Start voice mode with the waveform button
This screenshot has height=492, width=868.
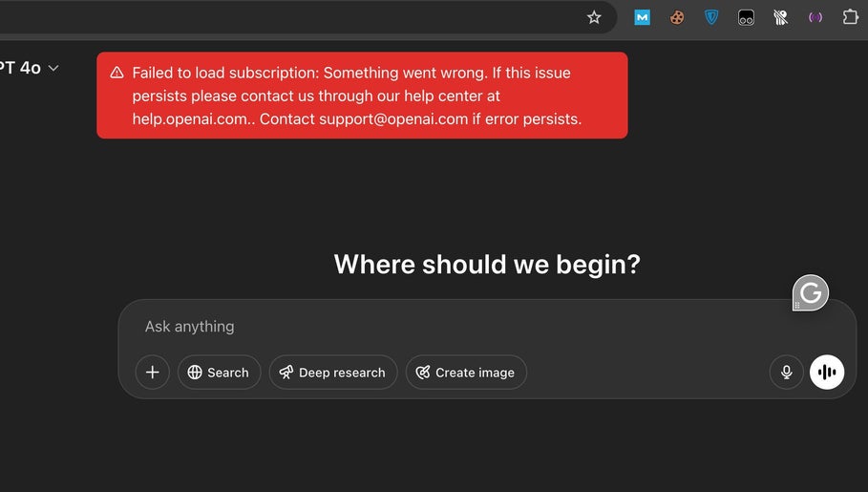827,373
